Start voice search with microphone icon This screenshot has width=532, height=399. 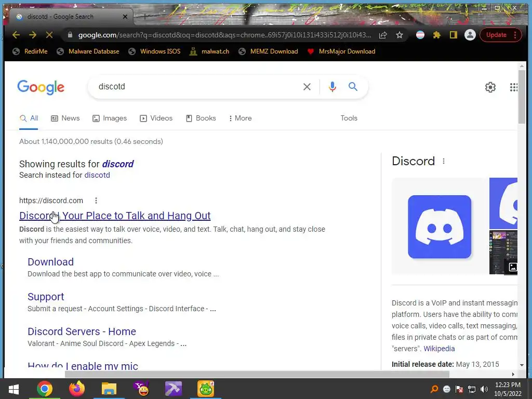(x=332, y=87)
